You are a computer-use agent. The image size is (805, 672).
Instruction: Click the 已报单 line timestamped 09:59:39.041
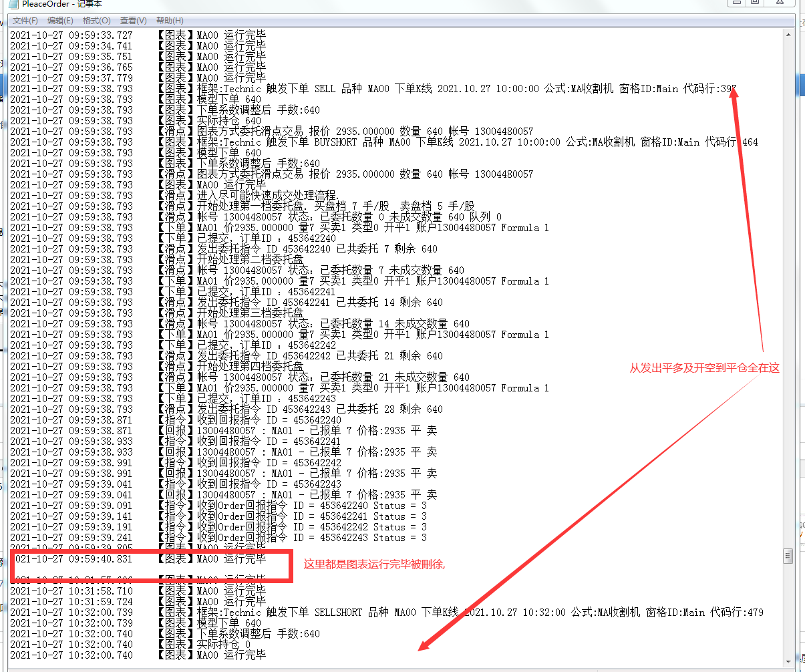pyautogui.click(x=224, y=494)
